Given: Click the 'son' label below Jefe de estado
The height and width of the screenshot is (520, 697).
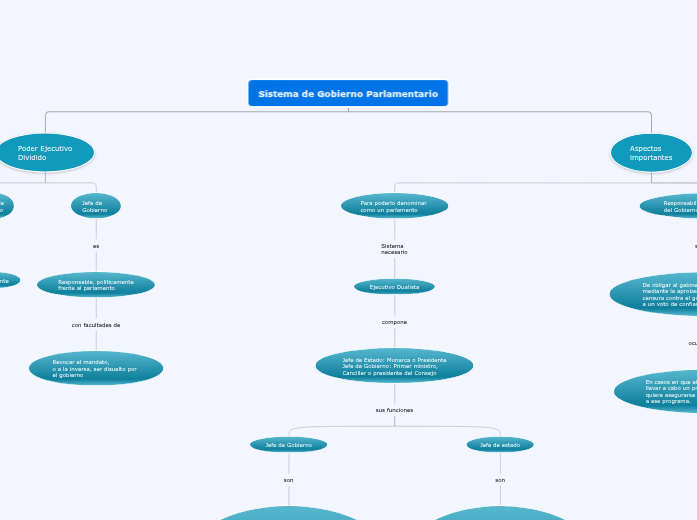Looking at the screenshot, I should (x=500, y=480).
